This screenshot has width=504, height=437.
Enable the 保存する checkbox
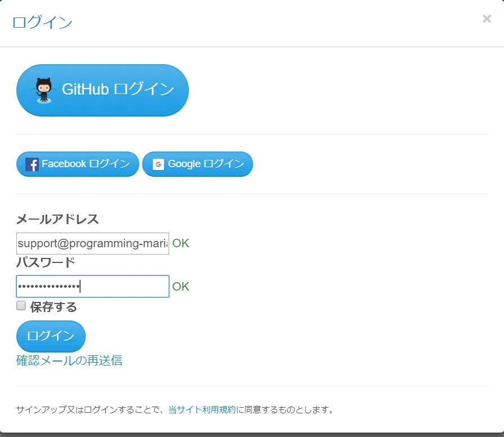(21, 305)
